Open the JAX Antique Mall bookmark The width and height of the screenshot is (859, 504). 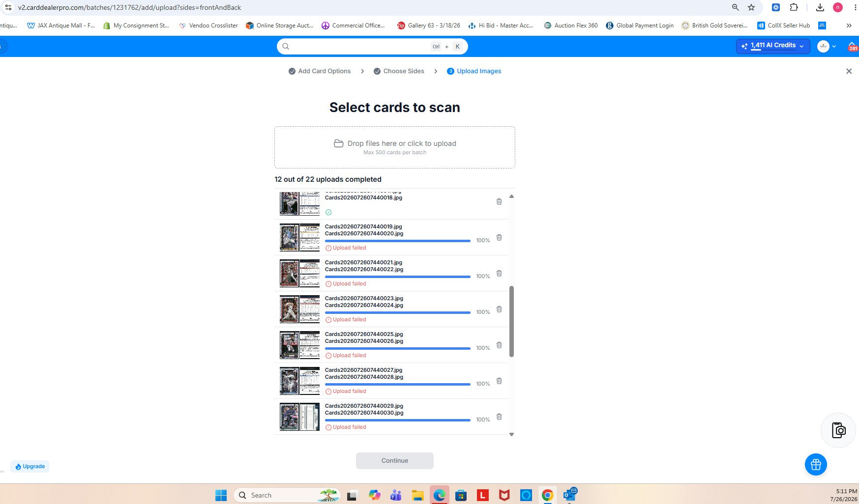(x=61, y=26)
